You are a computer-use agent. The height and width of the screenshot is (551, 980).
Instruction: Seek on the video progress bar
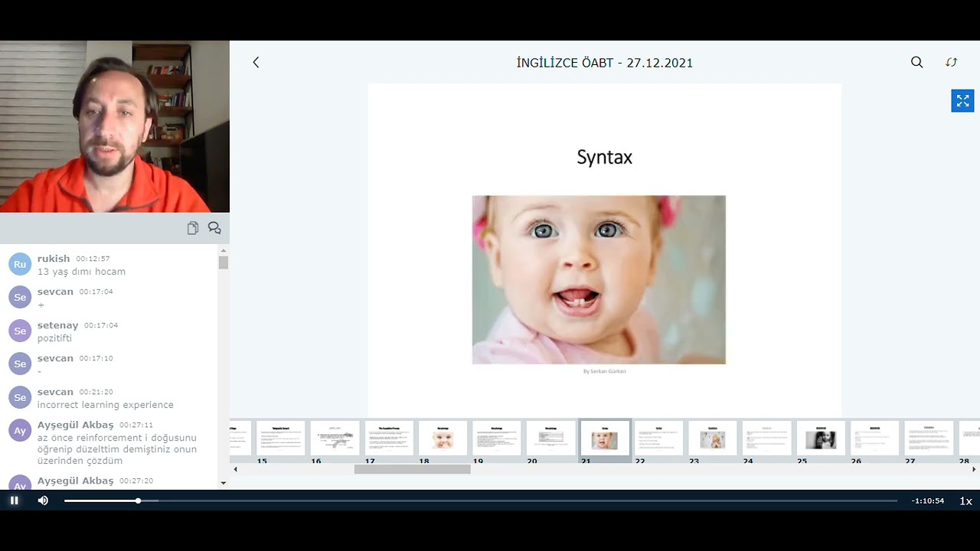click(481, 500)
